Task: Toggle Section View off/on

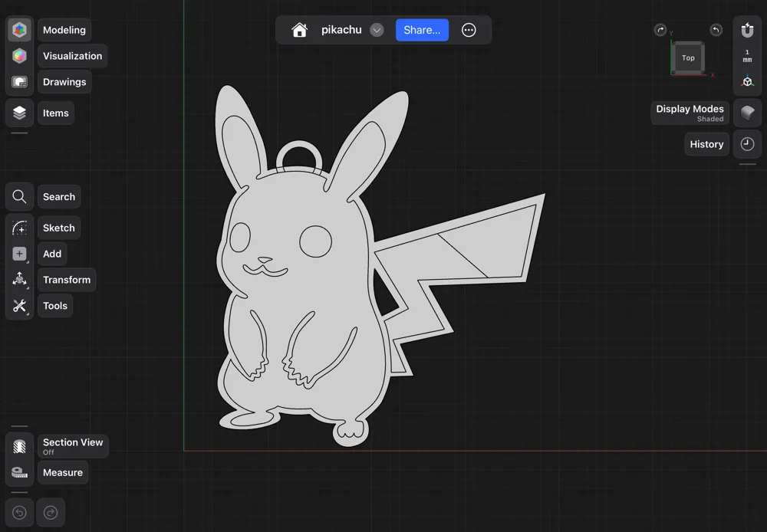Action: pos(19,446)
